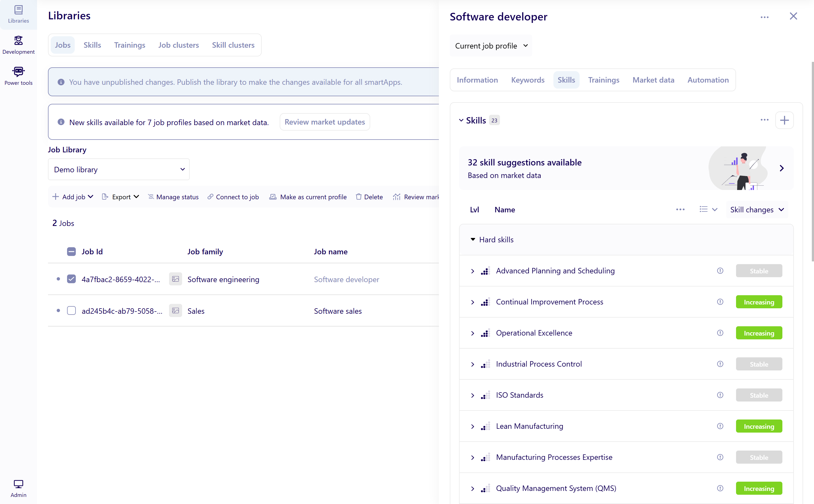Image resolution: width=814 pixels, height=504 pixels.
Task: Click info icon for Operational Excellence skill
Action: click(720, 333)
